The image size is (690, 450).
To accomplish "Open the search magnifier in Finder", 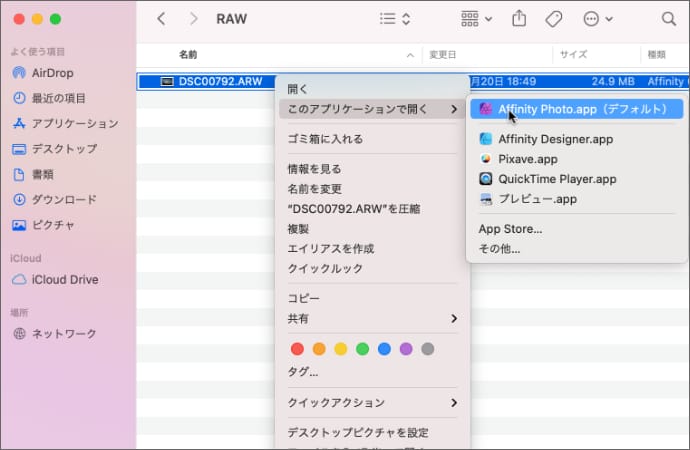I will (x=668, y=18).
